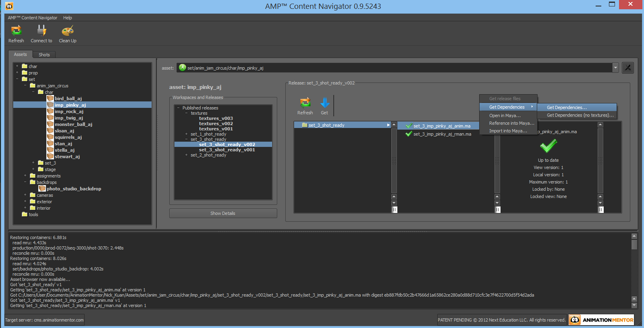
Task: Select squirrels_aj in the asset tree
Action: (x=68, y=137)
